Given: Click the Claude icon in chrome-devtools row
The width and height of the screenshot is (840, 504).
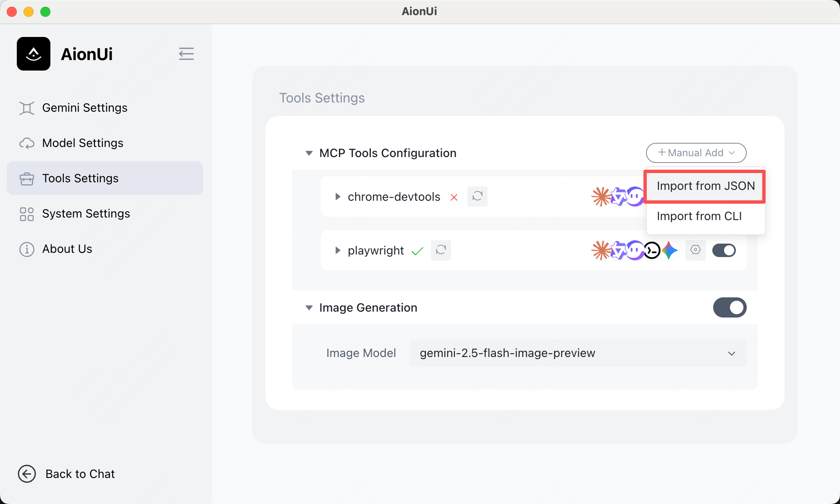Looking at the screenshot, I should coord(601,197).
